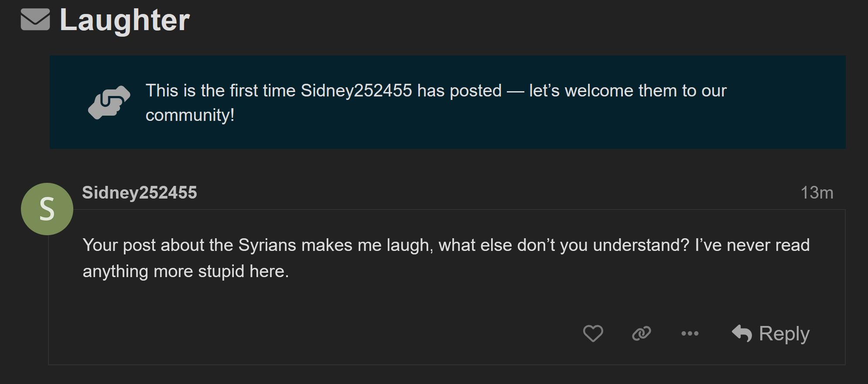
Task: Open the green S avatar of Sidney252455
Action: click(x=47, y=209)
